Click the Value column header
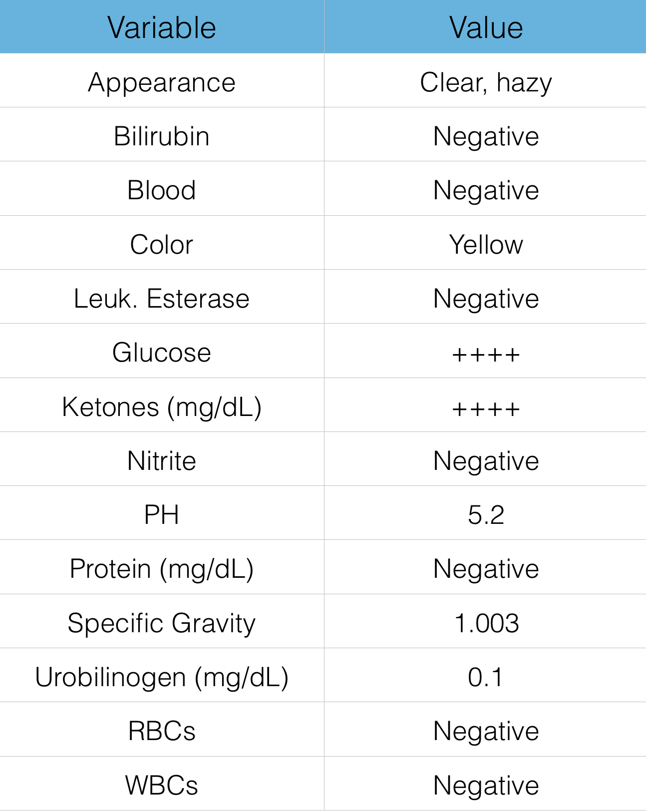 [x=486, y=27]
